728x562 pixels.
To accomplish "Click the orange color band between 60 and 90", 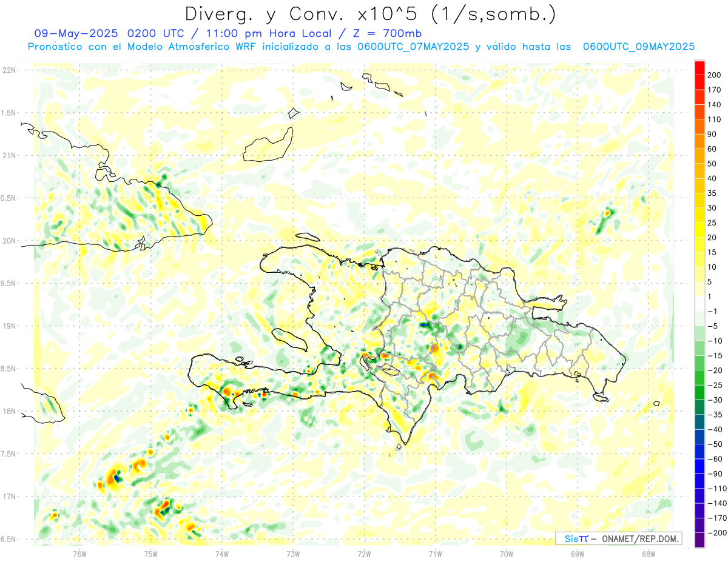I will [699, 141].
